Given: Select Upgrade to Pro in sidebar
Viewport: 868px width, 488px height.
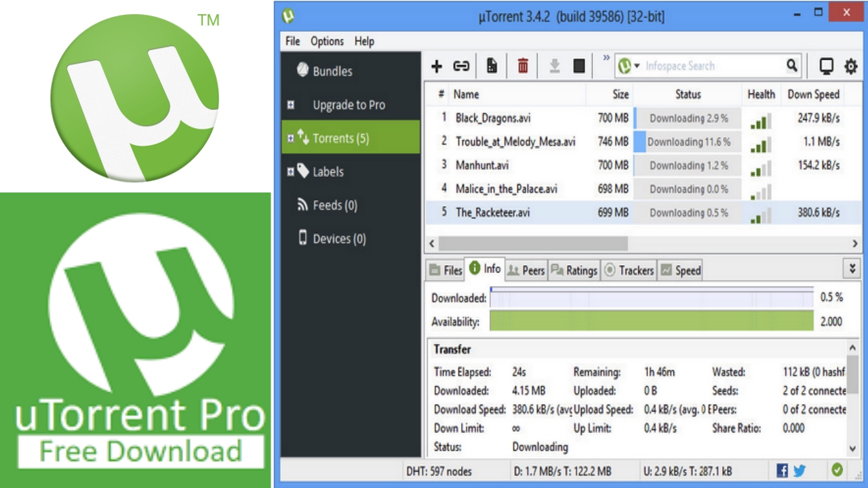Looking at the screenshot, I should 351,104.
